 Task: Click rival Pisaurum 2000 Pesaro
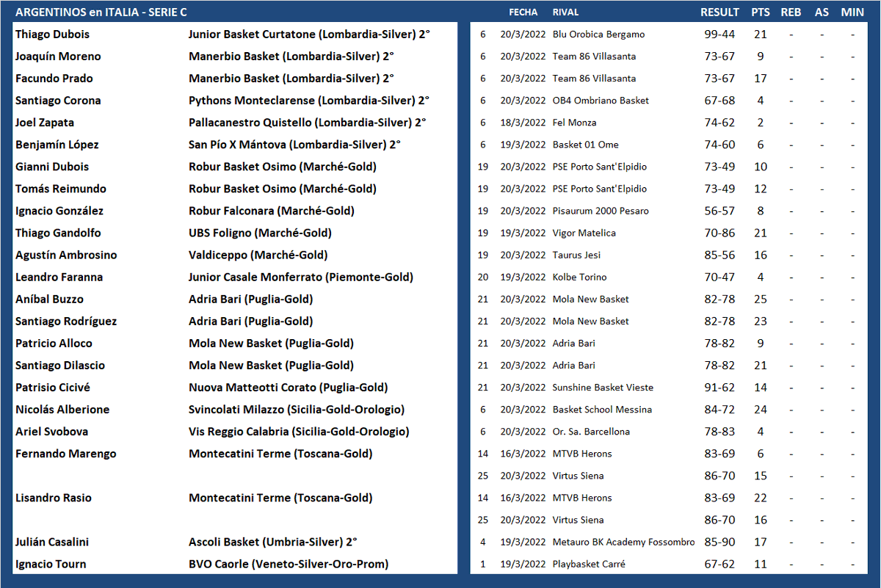tap(601, 211)
